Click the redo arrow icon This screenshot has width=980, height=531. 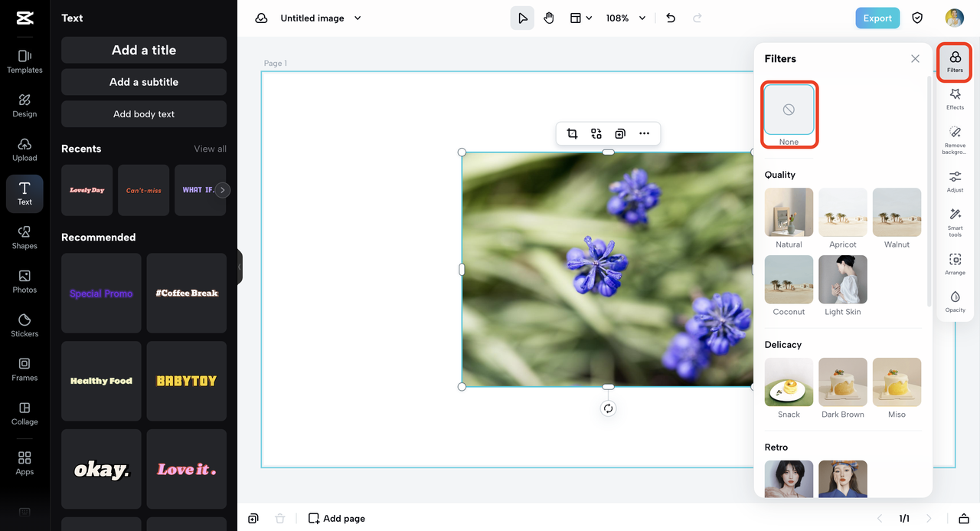tap(697, 18)
